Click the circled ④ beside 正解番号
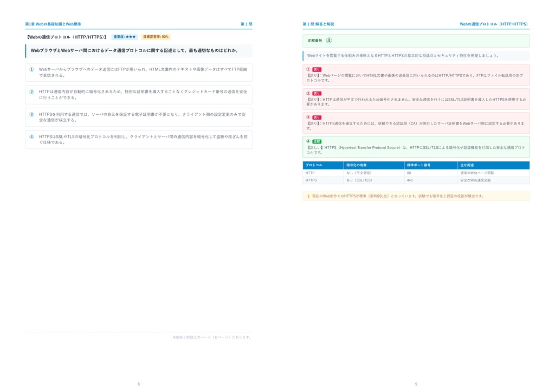 tap(329, 41)
